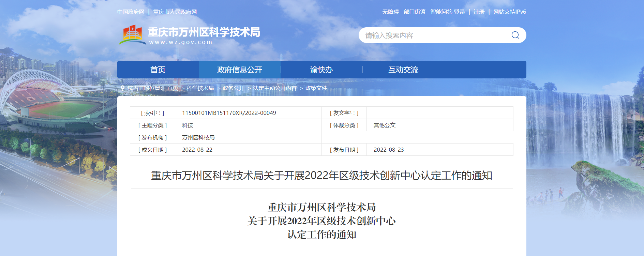644x256 pixels.
Task: Open the 中国政府网 link
Action: tap(131, 12)
